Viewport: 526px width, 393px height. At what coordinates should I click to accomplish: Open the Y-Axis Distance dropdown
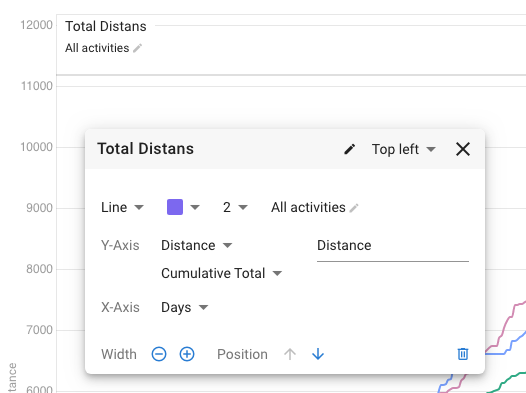point(197,245)
